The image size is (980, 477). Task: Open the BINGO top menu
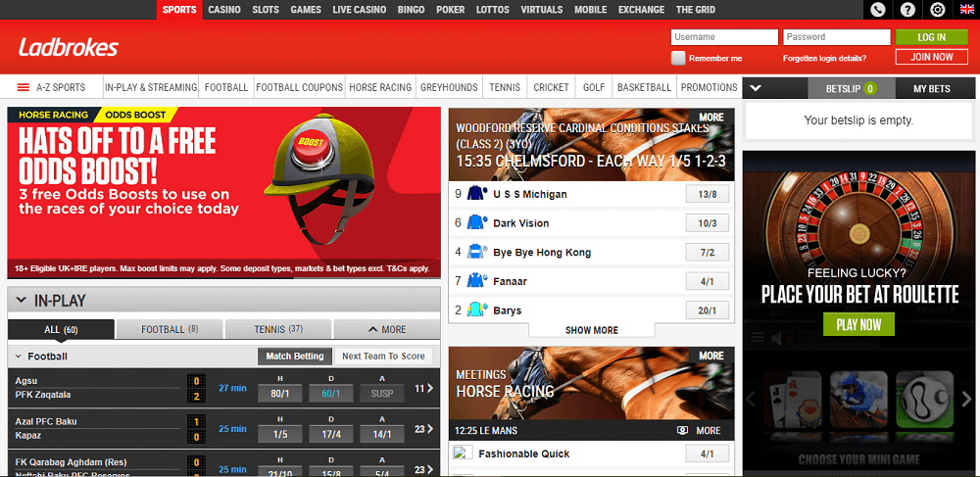[x=411, y=10]
